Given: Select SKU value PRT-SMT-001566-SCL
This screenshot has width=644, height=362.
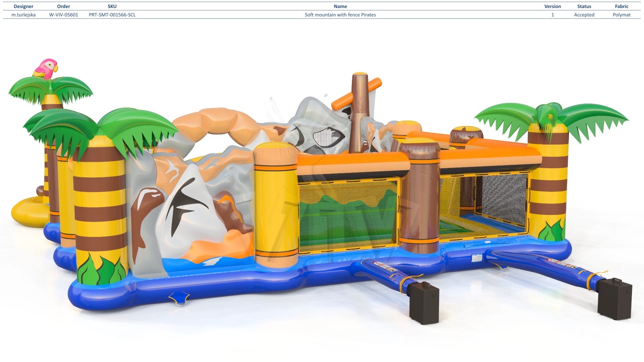Looking at the screenshot, I should click(x=112, y=15).
